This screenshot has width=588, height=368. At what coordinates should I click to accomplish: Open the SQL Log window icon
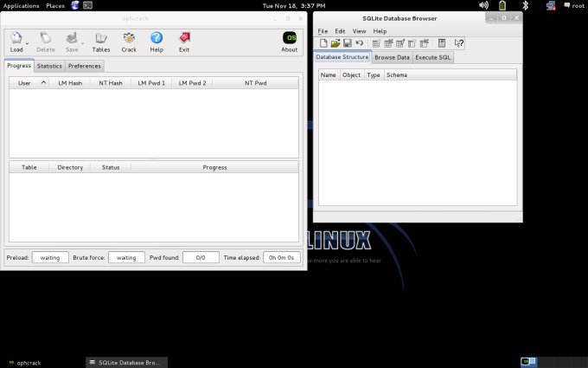coord(442,43)
